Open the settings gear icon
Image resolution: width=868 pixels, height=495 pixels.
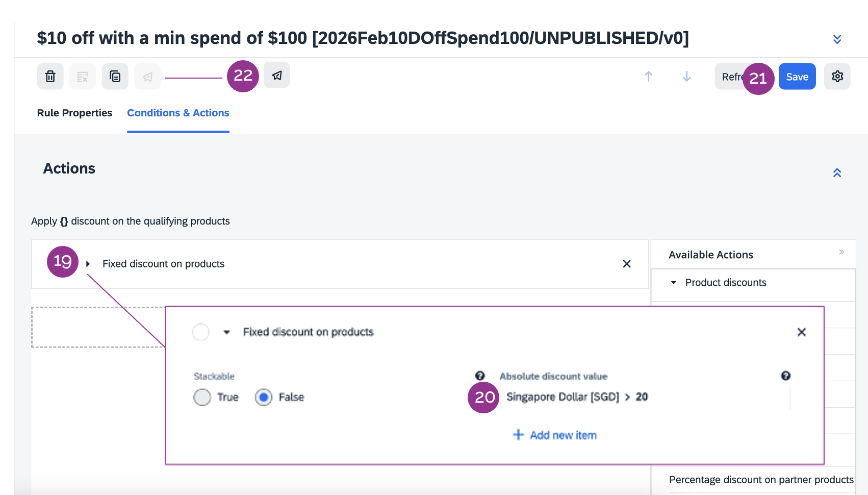pyautogui.click(x=837, y=77)
